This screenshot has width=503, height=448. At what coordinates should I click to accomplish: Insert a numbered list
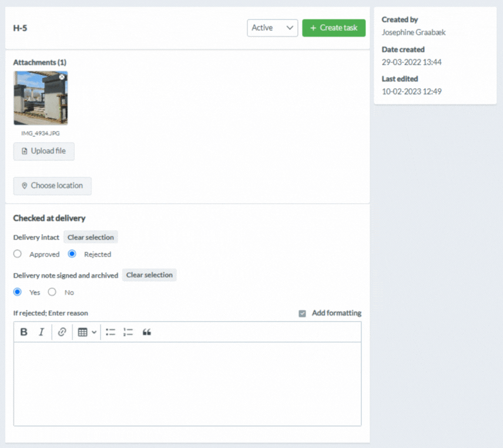(128, 332)
